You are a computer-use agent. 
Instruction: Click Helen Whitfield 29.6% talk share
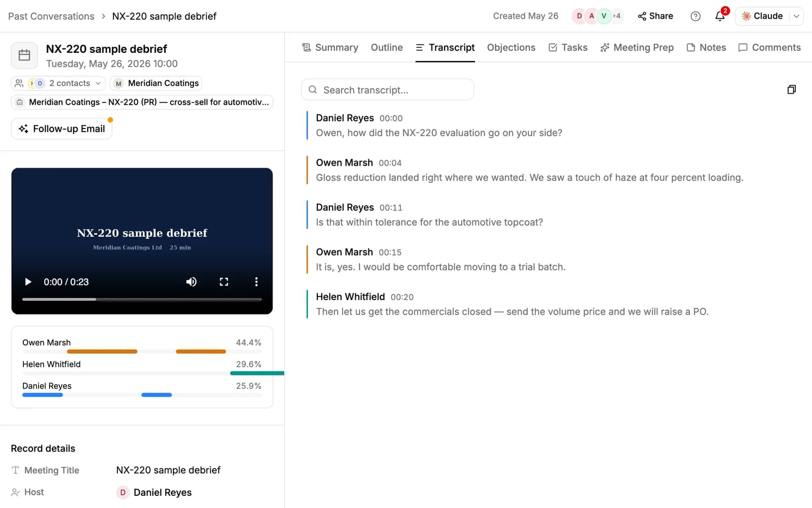click(249, 364)
